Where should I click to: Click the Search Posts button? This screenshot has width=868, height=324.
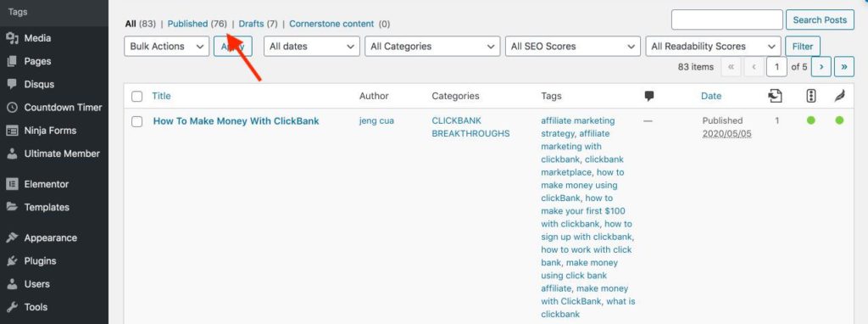coord(820,20)
